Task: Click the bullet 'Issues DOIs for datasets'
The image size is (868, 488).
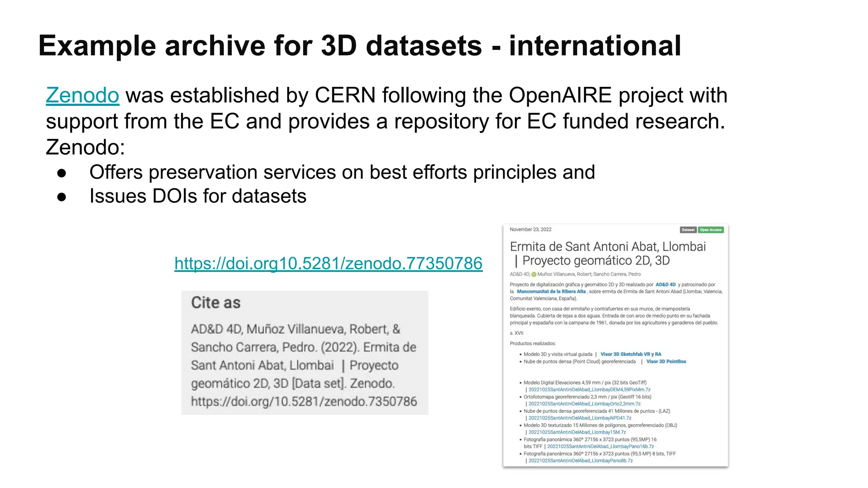Action: (x=198, y=196)
